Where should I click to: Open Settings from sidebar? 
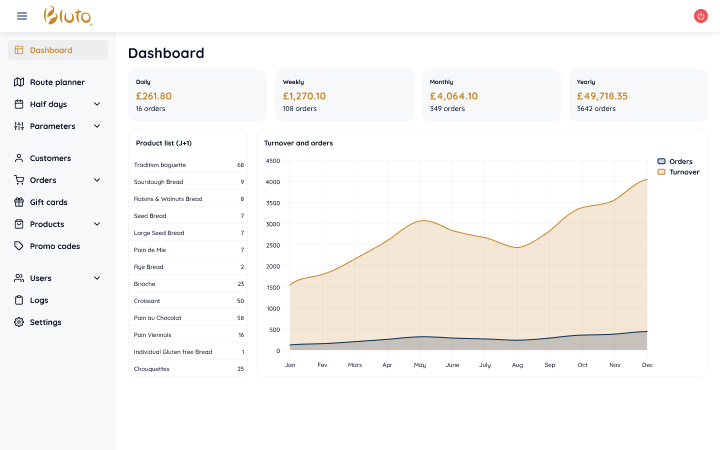(x=58, y=322)
